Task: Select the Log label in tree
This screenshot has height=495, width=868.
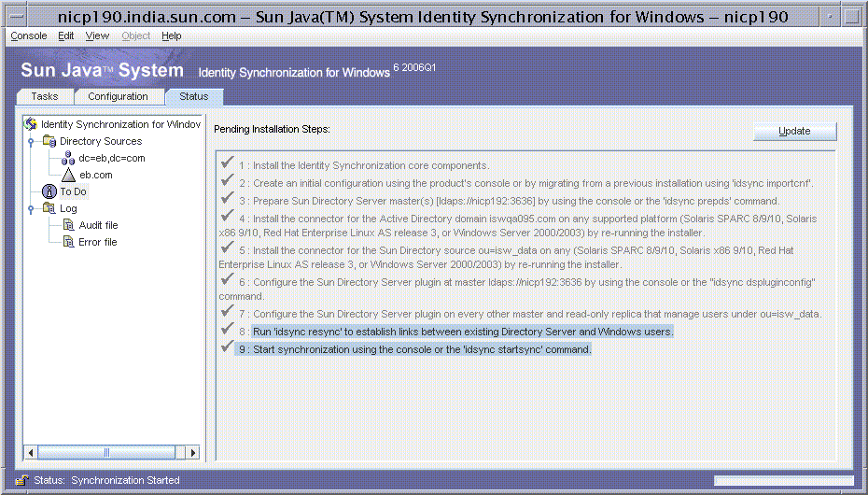Action: click(x=68, y=209)
